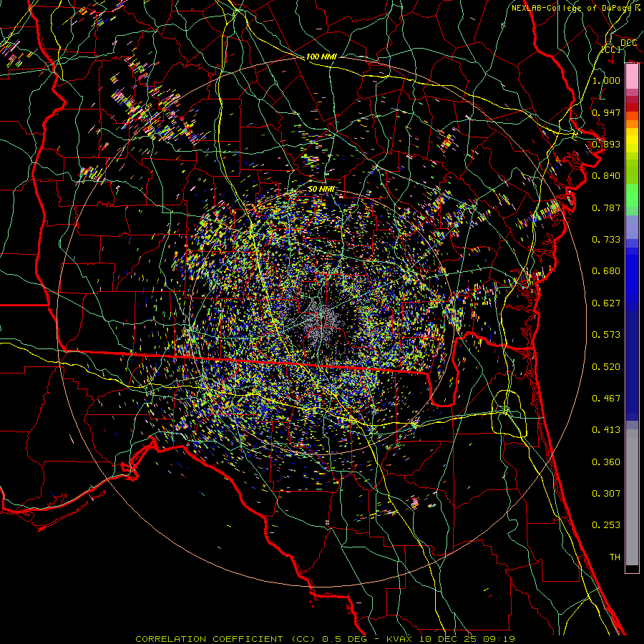This screenshot has height=644, width=644.
Task: Click the DEC label above the legend
Action: click(x=628, y=42)
